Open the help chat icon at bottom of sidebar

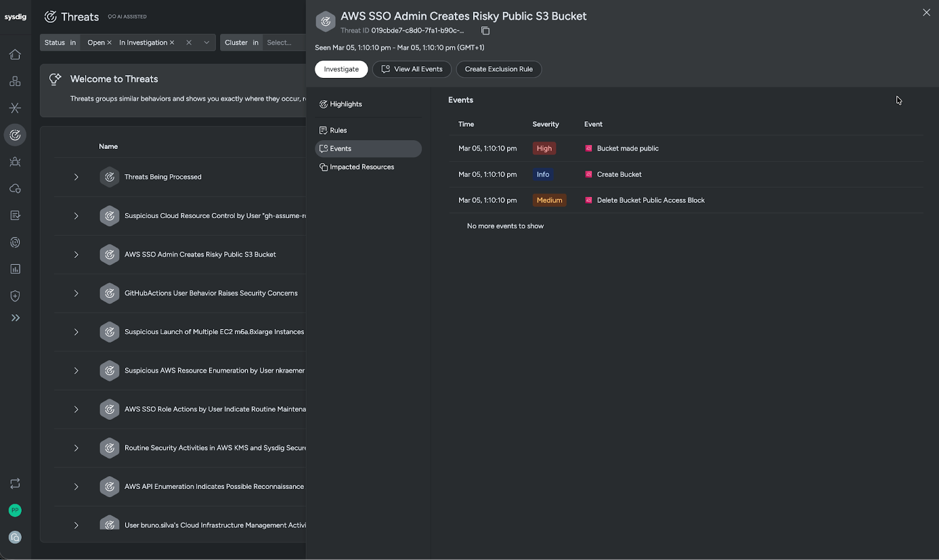[15, 538]
